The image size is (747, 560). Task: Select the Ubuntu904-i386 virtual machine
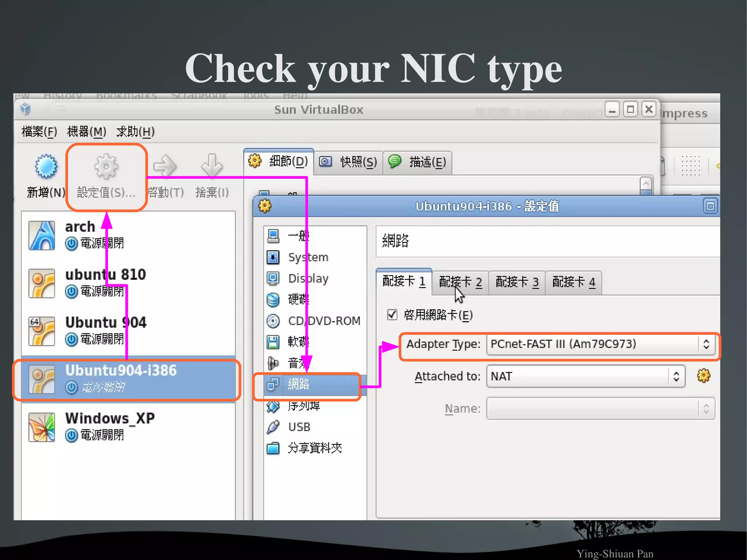coord(128,379)
